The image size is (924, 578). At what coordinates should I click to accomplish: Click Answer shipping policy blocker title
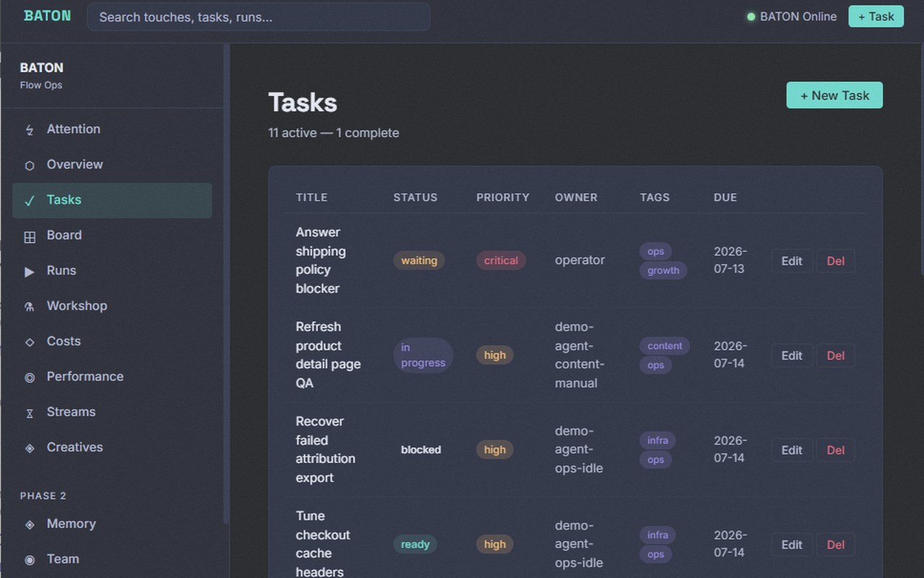321,260
